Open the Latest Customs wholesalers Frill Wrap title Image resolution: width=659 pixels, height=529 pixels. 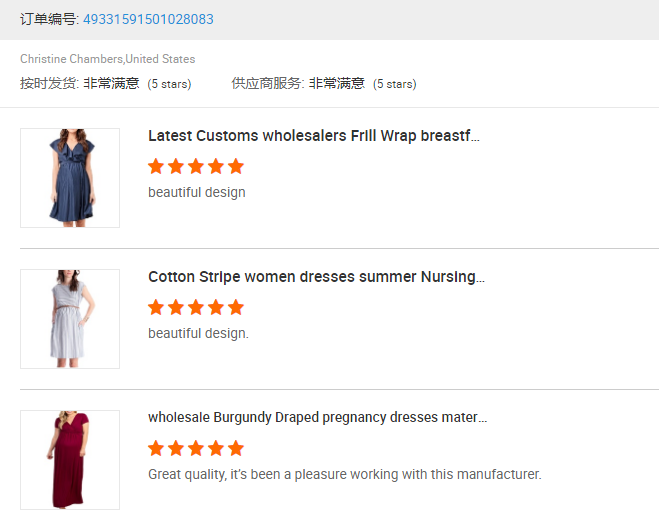[313, 136]
